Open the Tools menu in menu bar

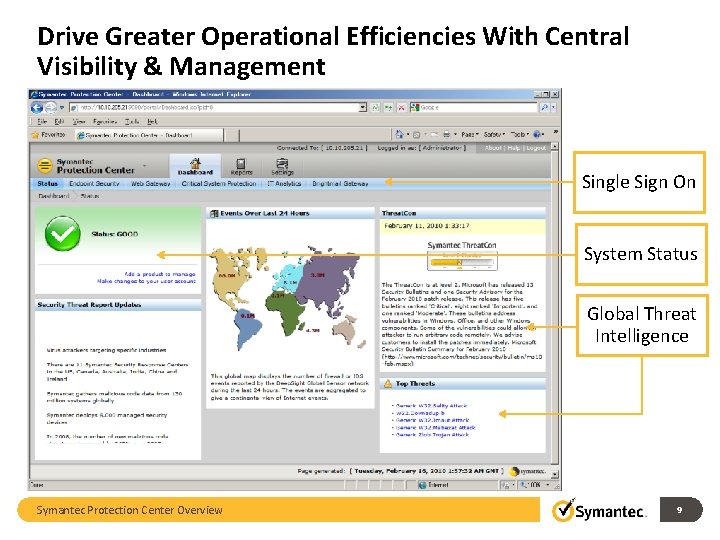click(132, 122)
